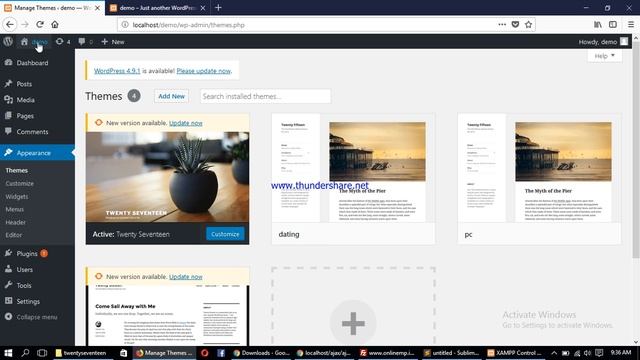Open Widgets submenu item
Image resolution: width=640 pixels, height=360 pixels.
(17, 197)
